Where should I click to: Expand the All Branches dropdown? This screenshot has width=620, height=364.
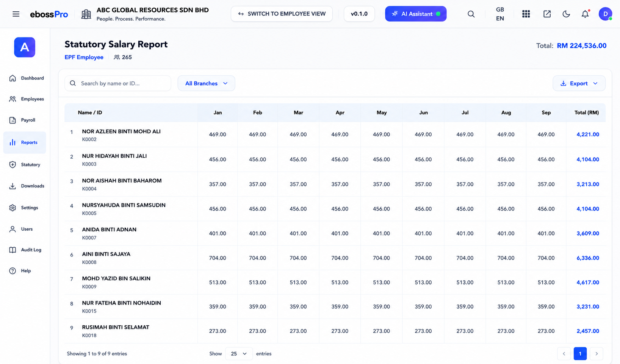pos(206,83)
